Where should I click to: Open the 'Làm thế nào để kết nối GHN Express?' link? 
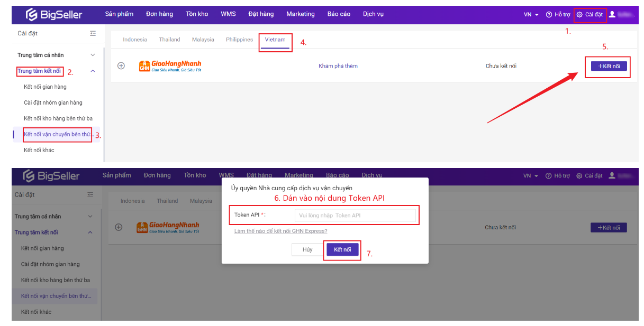click(x=280, y=231)
